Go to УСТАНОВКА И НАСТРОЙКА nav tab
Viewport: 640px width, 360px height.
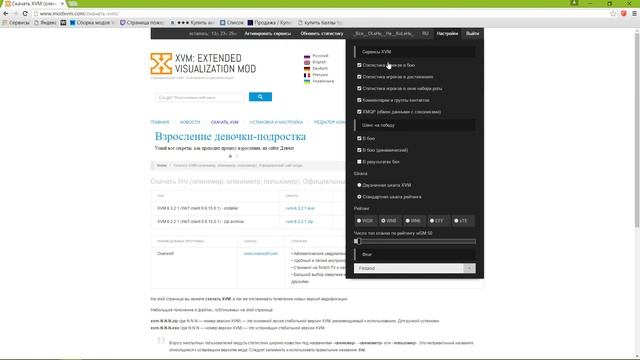(x=276, y=122)
